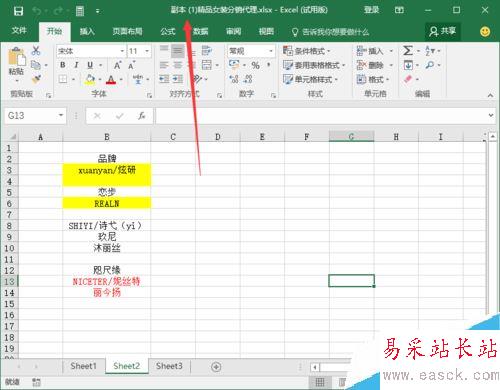Click Find and Select magnifier
This screenshot has height=390, width=500.
(430, 65)
